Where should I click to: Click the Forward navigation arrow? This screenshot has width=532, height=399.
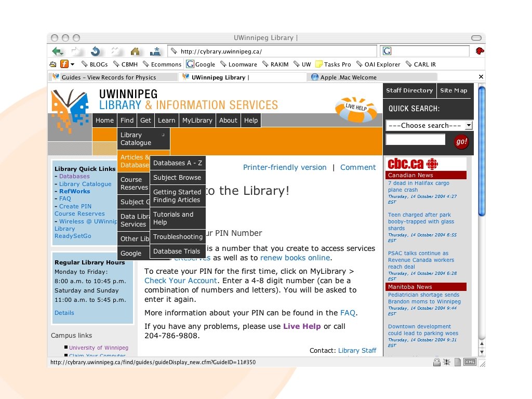(x=77, y=51)
